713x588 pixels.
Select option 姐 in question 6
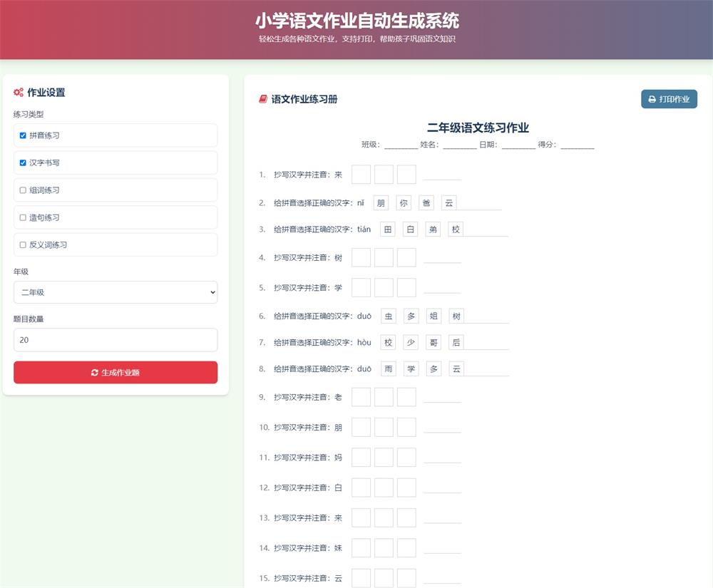(x=434, y=316)
